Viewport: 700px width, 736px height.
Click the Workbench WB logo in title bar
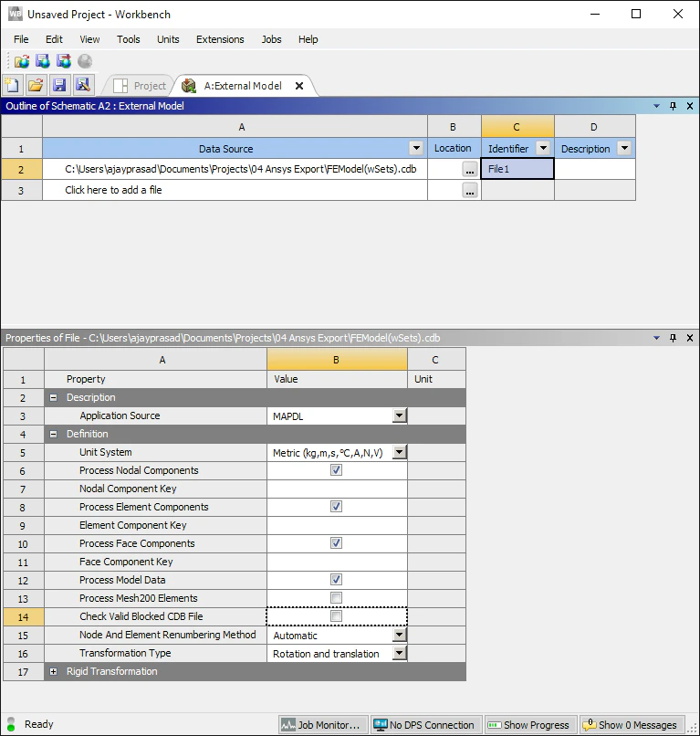tap(15, 14)
